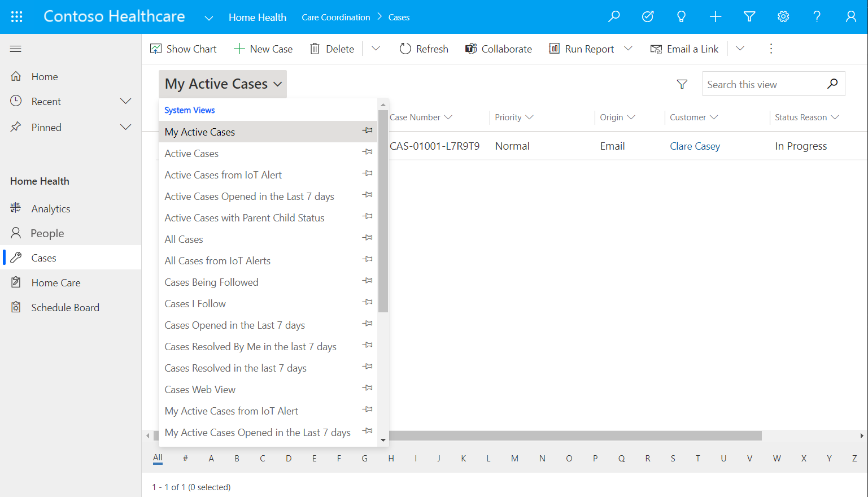Click the question mark help icon
Screen dimensions: 868x497
[817, 17]
